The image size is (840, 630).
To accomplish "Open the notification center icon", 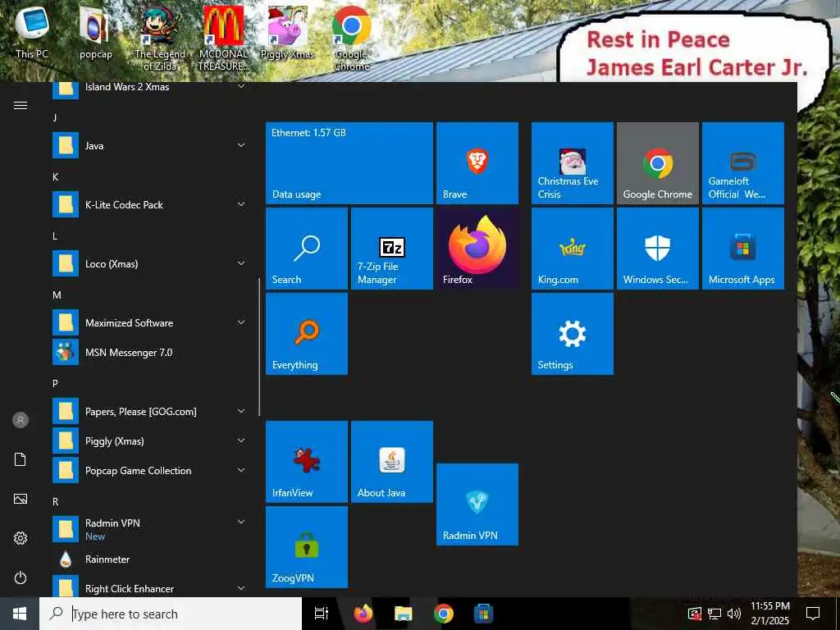I will coord(813,614).
